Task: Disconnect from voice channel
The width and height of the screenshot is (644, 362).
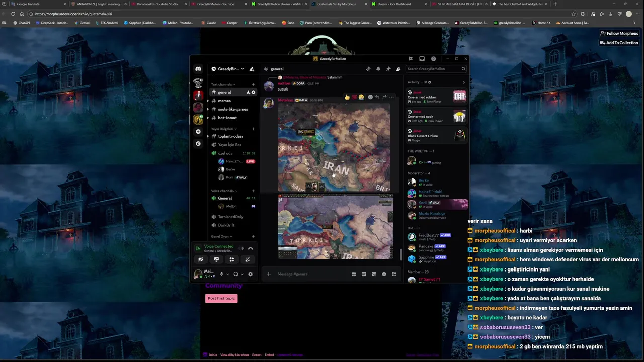Action: [250, 248]
